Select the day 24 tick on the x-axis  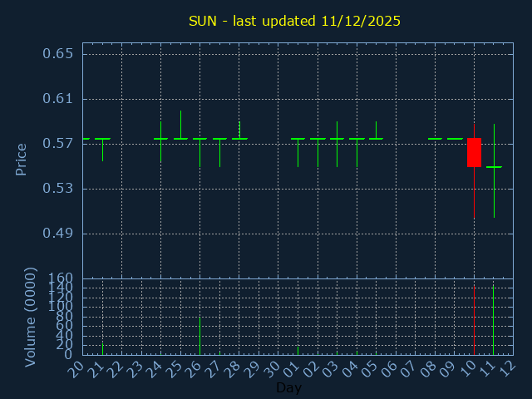tap(153, 368)
